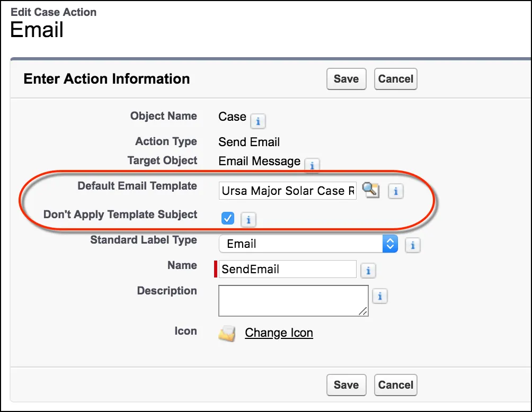Click into the Description text area
The height and width of the screenshot is (412, 532).
pyautogui.click(x=294, y=301)
